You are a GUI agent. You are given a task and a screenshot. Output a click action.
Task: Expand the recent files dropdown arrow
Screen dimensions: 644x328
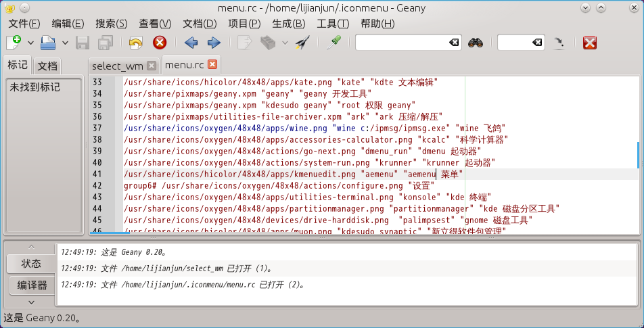[65, 43]
